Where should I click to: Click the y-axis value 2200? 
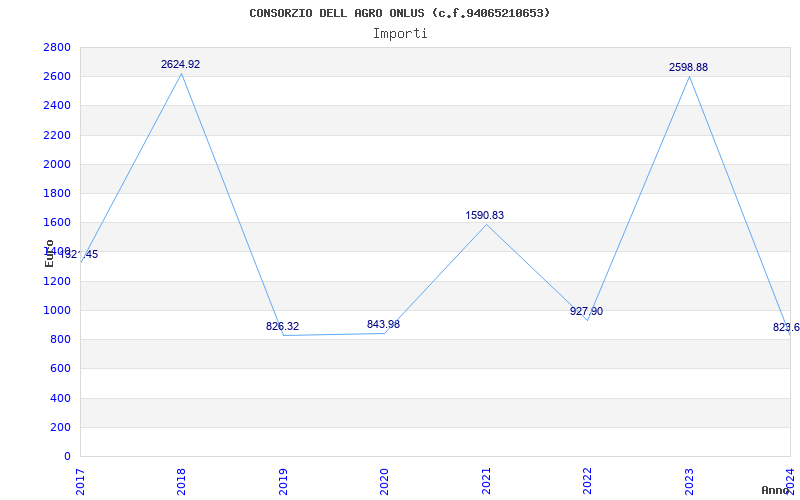[x=57, y=135]
